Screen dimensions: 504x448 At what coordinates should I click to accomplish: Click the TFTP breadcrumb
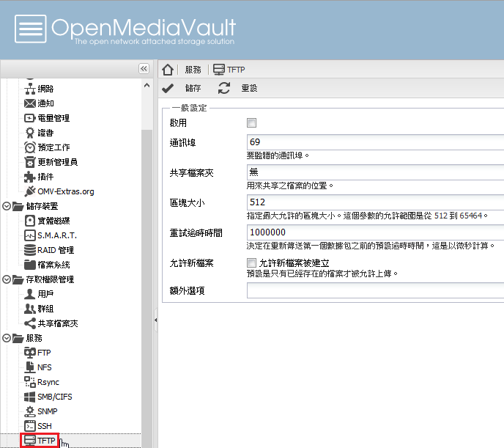point(229,70)
